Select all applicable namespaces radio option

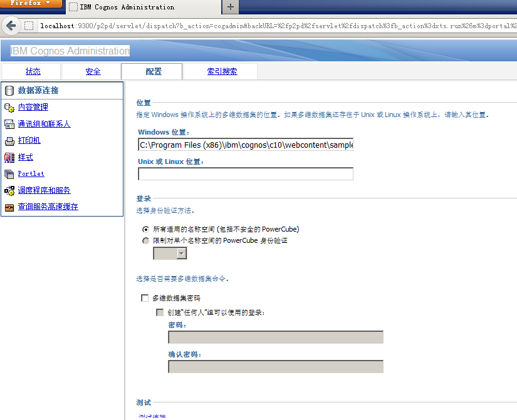(145, 229)
